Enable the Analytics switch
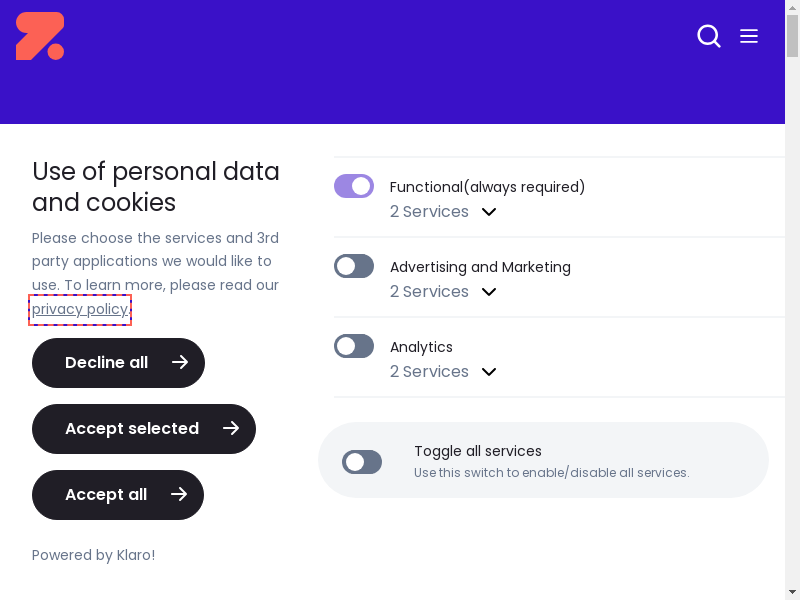Screen dimensions: 800x600 pos(354,346)
